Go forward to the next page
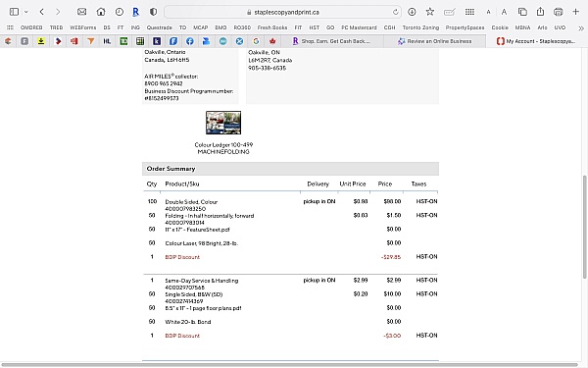The height and width of the screenshot is (368, 588). (58, 12)
